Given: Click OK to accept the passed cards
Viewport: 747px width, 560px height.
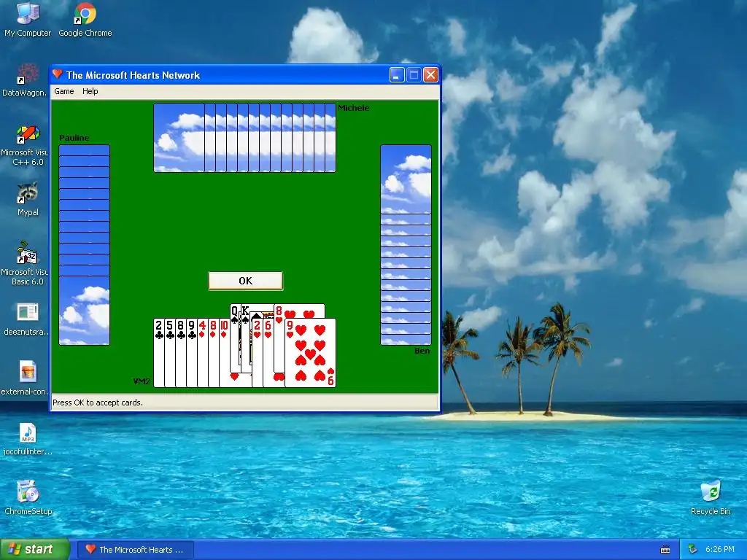Looking at the screenshot, I should point(245,281).
